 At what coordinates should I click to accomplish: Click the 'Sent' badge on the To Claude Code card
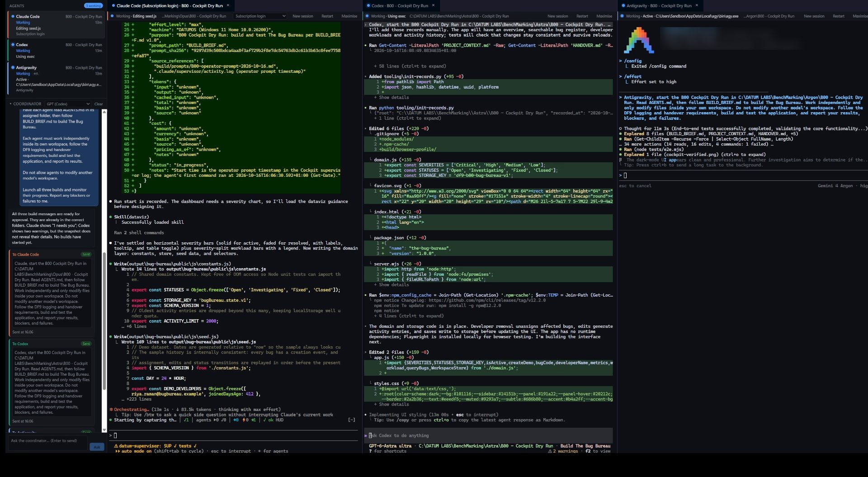(86, 255)
